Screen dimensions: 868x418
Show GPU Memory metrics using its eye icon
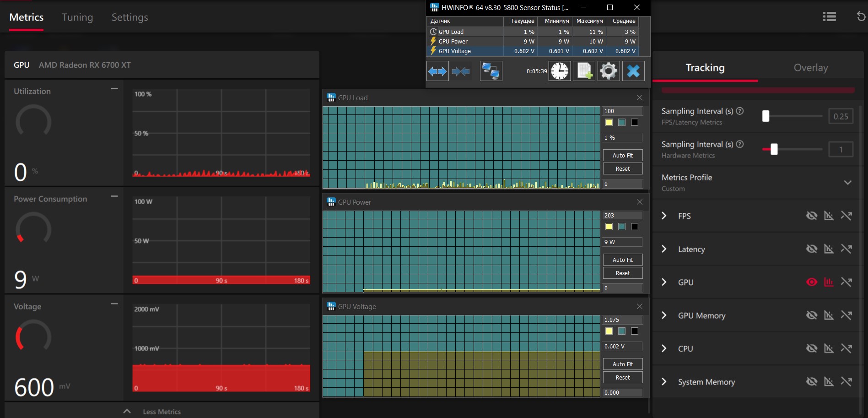pos(812,315)
